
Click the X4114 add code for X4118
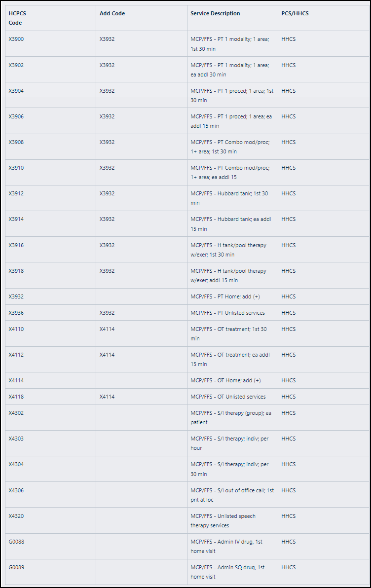pos(107,397)
